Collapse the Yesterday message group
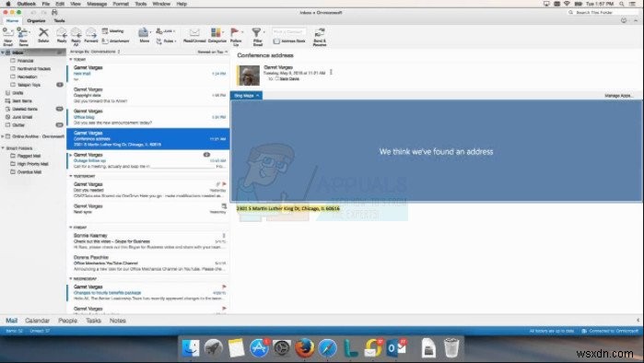This screenshot has width=644, height=363. click(x=71, y=176)
